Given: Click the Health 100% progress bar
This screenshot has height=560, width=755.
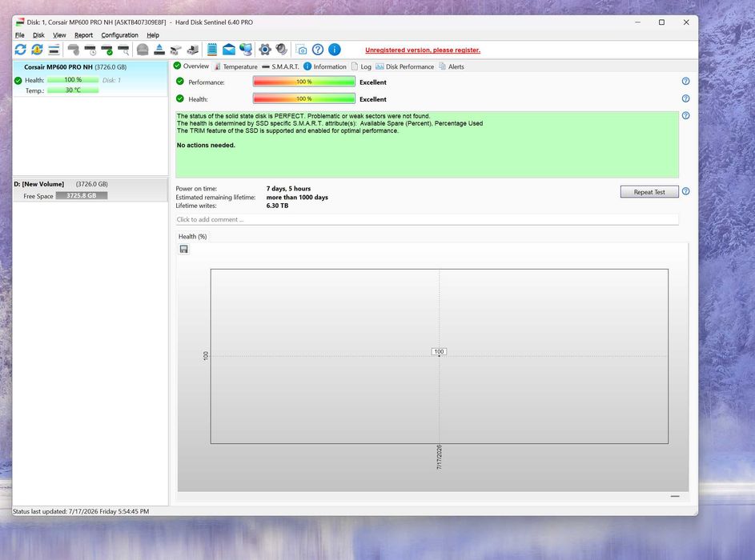Looking at the screenshot, I should [303, 98].
